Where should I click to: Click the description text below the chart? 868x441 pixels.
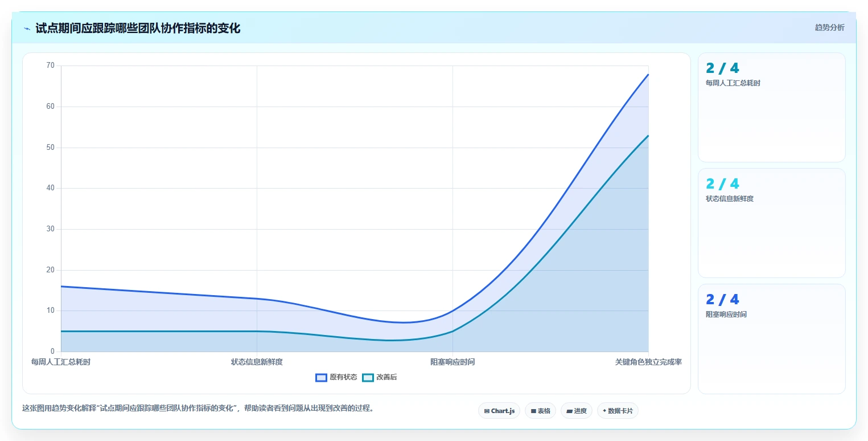(198, 409)
